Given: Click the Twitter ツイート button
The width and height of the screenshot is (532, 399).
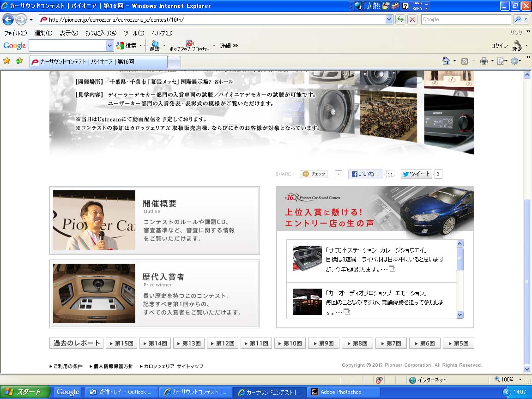Looking at the screenshot, I should [416, 174].
